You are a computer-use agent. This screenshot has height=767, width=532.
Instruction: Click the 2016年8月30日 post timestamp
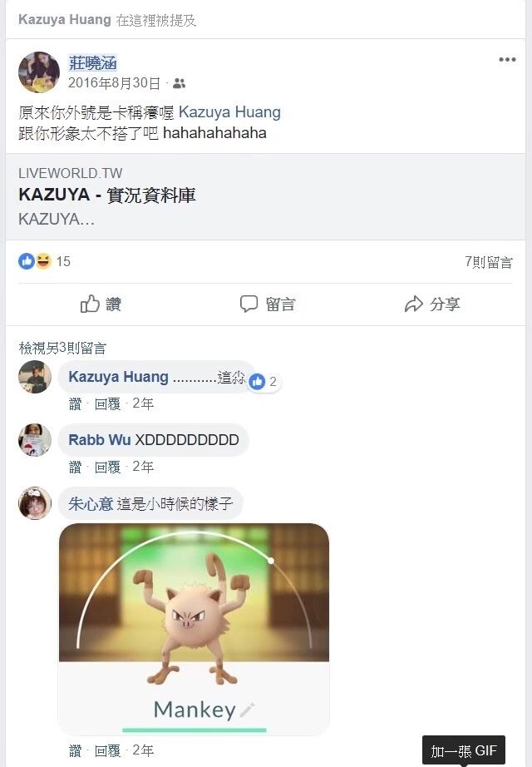pos(114,83)
